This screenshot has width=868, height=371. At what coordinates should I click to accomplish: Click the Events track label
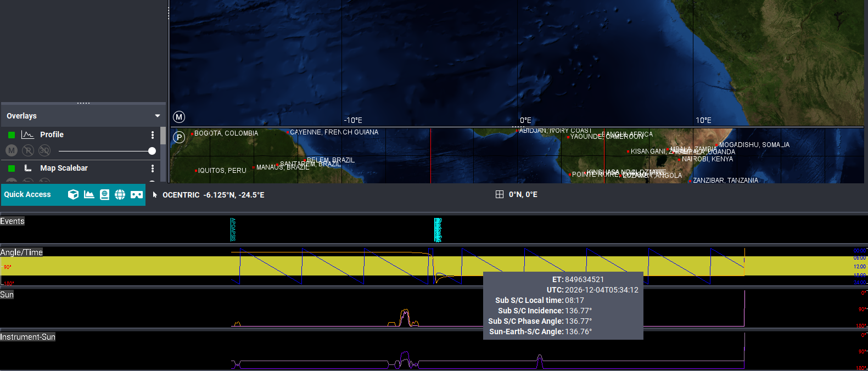click(12, 221)
